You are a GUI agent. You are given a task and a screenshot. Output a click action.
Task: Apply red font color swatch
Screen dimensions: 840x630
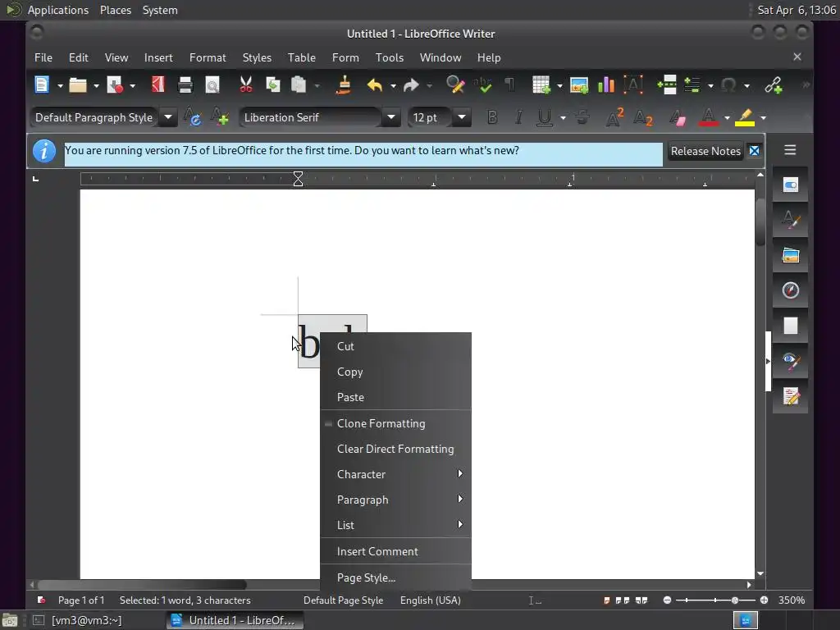[x=708, y=117]
